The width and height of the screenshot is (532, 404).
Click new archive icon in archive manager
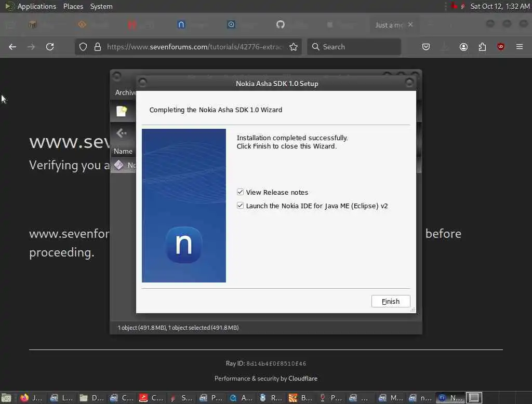[122, 111]
